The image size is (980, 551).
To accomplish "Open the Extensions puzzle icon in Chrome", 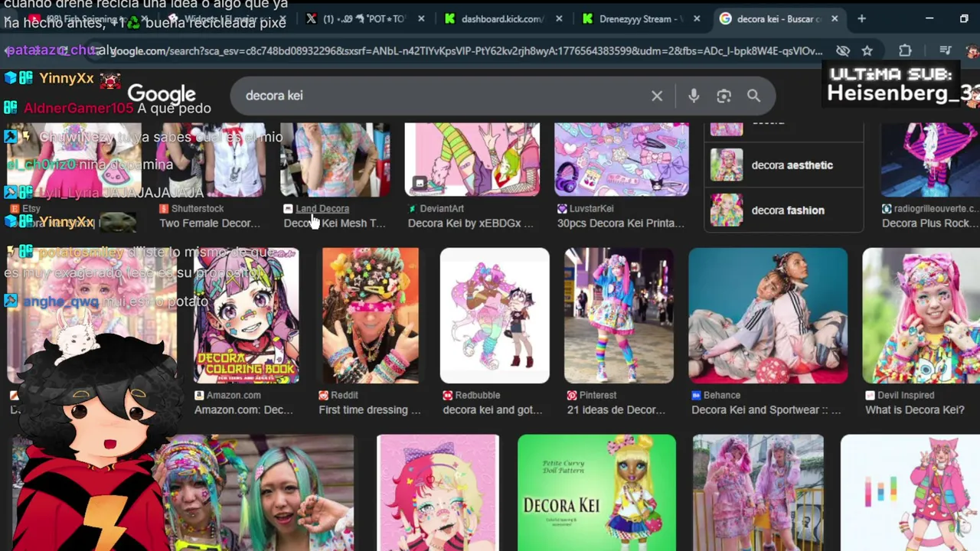I will [x=905, y=51].
